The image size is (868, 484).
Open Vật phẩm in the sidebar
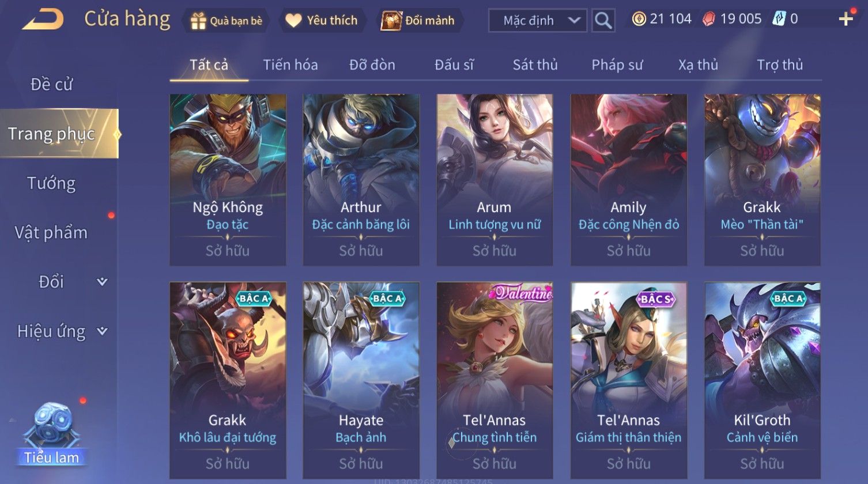click(51, 233)
